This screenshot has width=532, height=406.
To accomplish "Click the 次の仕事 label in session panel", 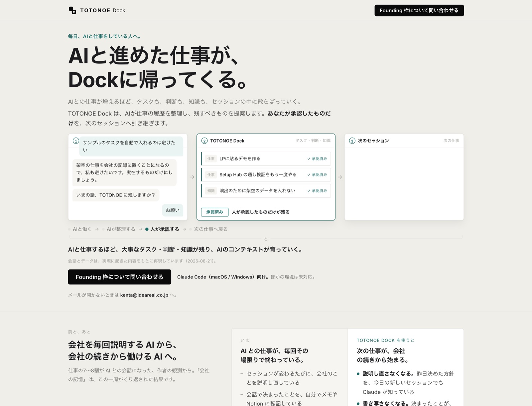I will 451,141.
